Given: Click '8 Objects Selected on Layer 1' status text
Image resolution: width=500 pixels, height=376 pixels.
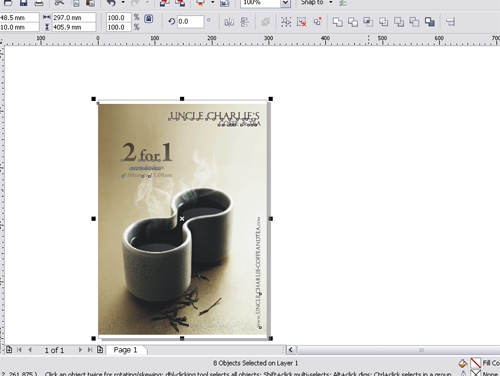Looking at the screenshot, I should pyautogui.click(x=256, y=363).
